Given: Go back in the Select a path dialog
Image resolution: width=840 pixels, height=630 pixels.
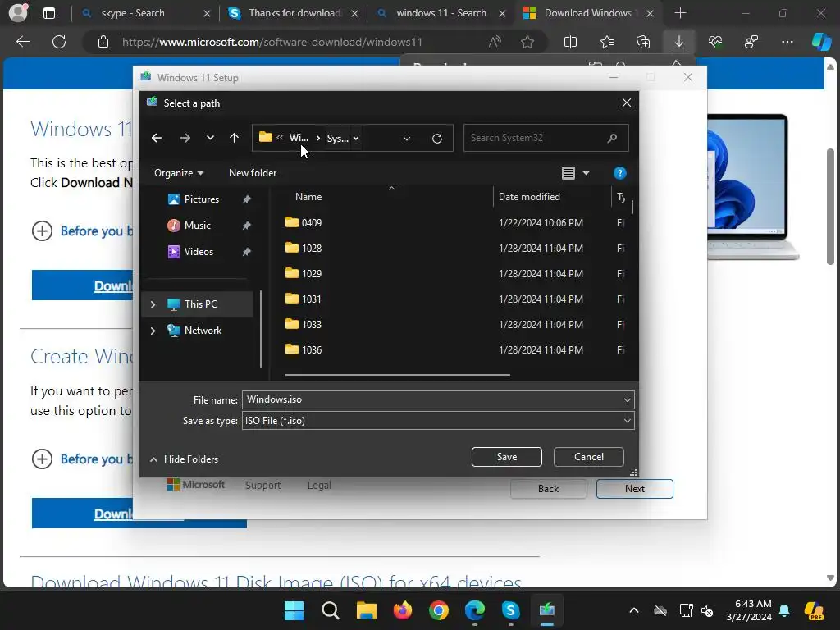Looking at the screenshot, I should pyautogui.click(x=157, y=138).
